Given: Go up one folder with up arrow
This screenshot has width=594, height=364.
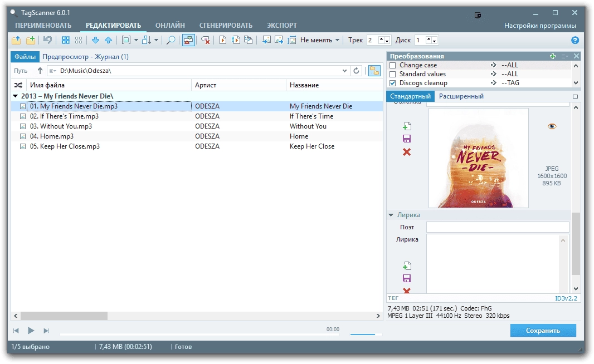Looking at the screenshot, I should coord(40,71).
